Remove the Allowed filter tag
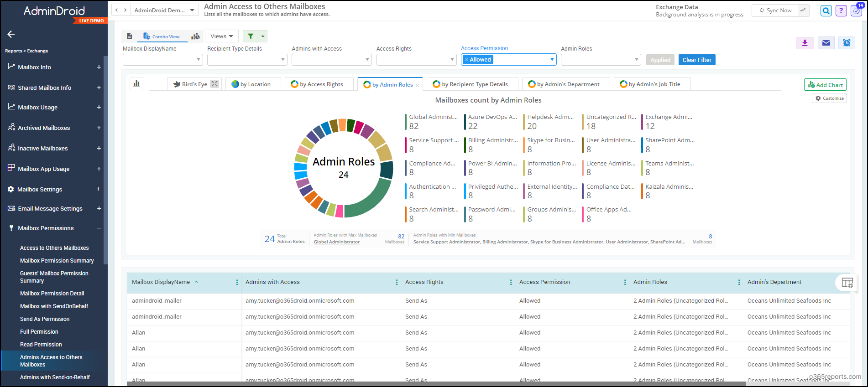This screenshot has height=387, width=868. [466, 60]
